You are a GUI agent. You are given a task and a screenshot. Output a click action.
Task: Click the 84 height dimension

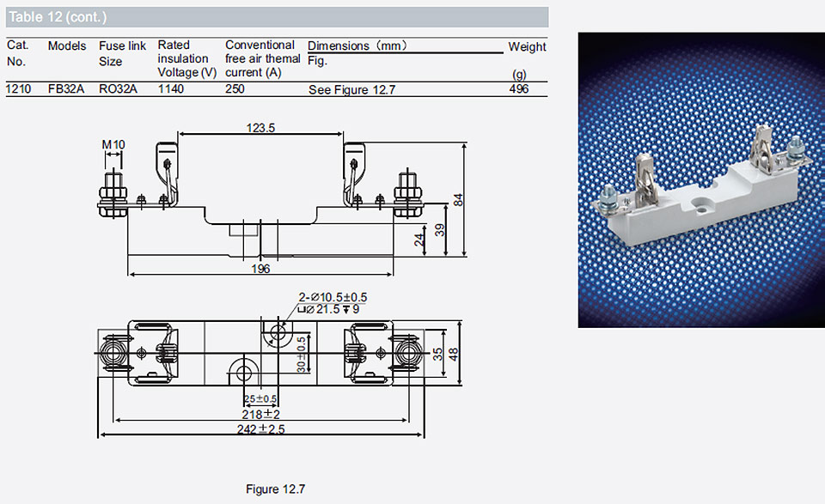(458, 200)
